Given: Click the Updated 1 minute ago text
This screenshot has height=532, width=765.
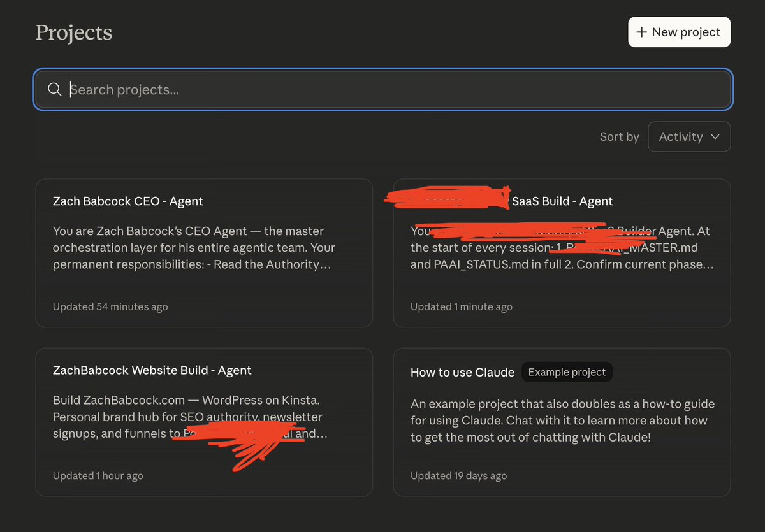Looking at the screenshot, I should [x=462, y=306].
